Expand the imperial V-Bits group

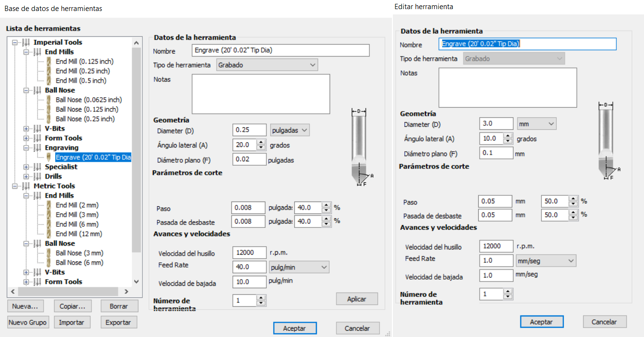[26, 128]
